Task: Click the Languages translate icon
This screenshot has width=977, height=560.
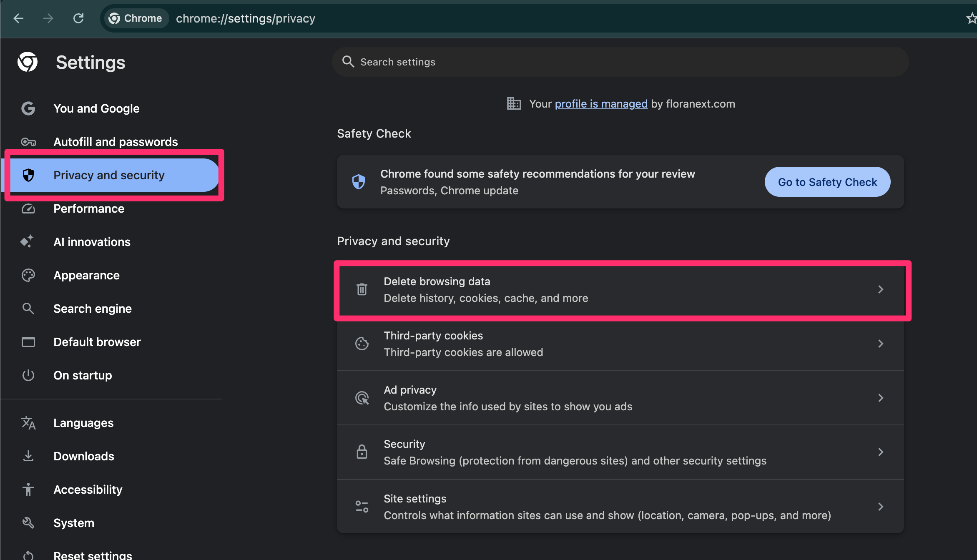Action: 28,423
